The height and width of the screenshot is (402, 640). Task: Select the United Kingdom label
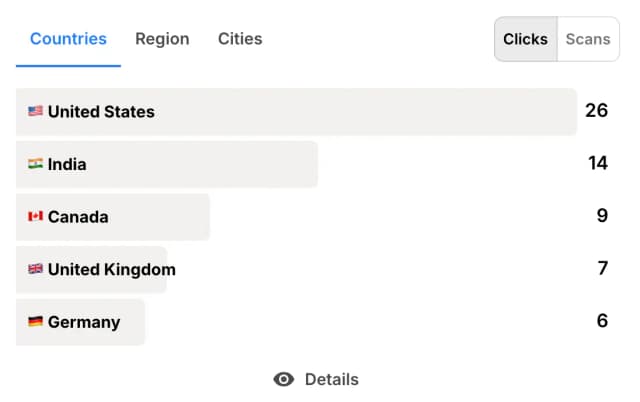pyautogui.click(x=112, y=269)
